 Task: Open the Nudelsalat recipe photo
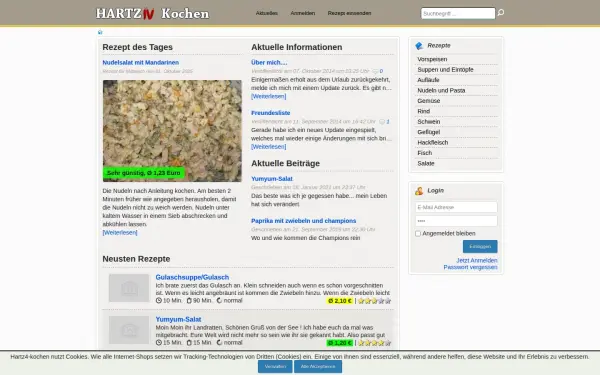172,131
